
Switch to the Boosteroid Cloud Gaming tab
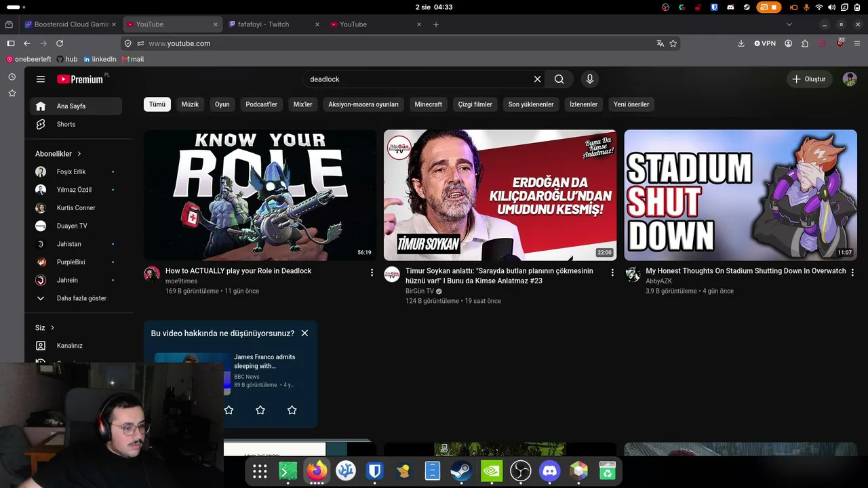pos(71,24)
